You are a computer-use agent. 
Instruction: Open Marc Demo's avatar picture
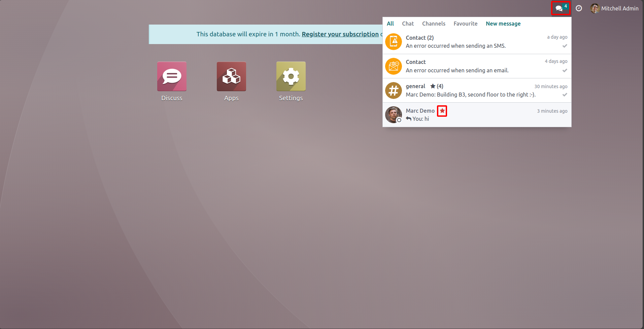pos(394,115)
